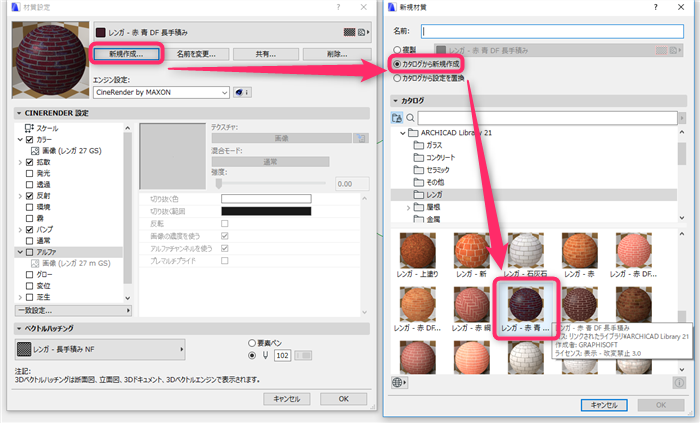This screenshot has height=423, width=700.
Task: Click OK in the 材質設定 dialog
Action: [343, 399]
